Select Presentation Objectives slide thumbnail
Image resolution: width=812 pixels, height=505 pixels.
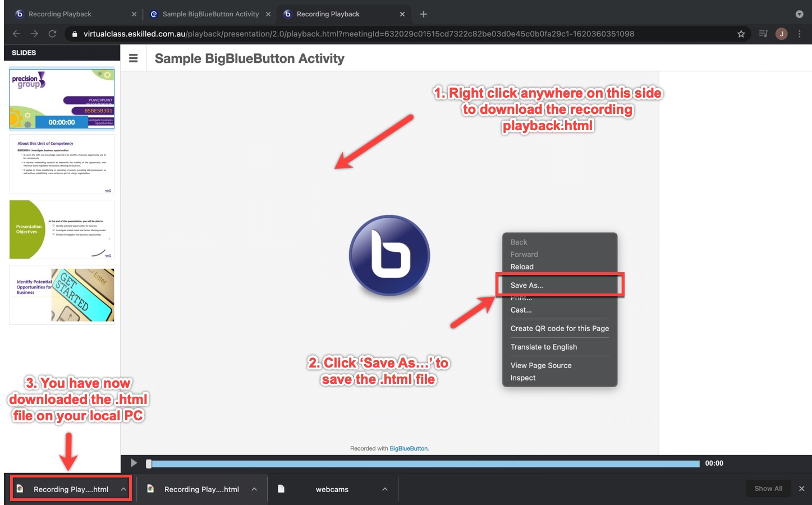(62, 229)
